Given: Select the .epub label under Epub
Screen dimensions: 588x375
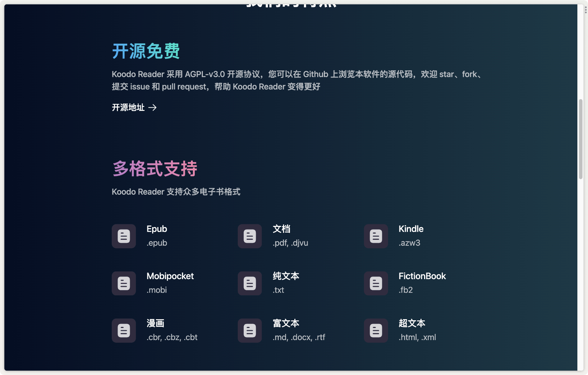Looking at the screenshot, I should 157,243.
